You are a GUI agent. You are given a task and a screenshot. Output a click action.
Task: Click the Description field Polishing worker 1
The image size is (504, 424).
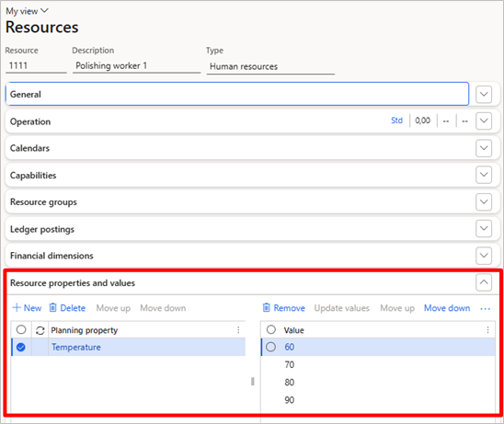click(137, 66)
